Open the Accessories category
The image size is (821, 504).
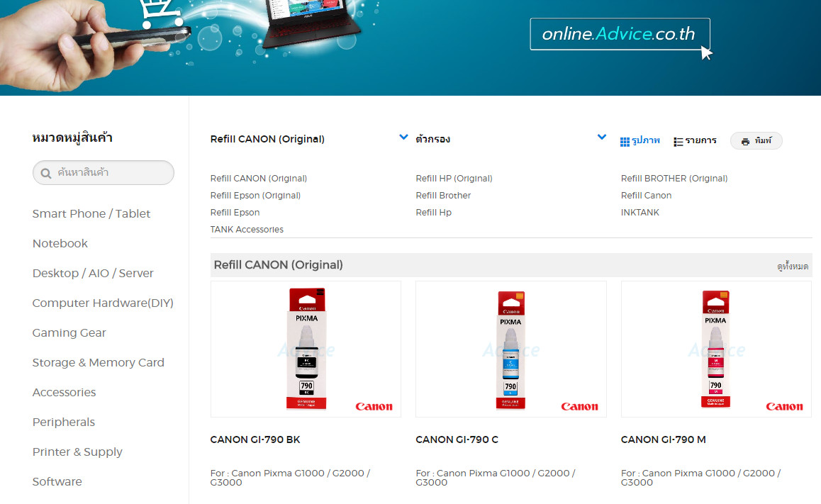[x=64, y=393]
